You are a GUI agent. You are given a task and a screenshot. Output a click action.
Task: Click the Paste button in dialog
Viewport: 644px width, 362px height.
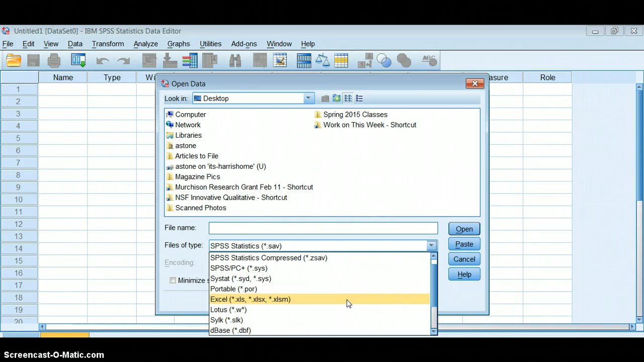coord(464,244)
